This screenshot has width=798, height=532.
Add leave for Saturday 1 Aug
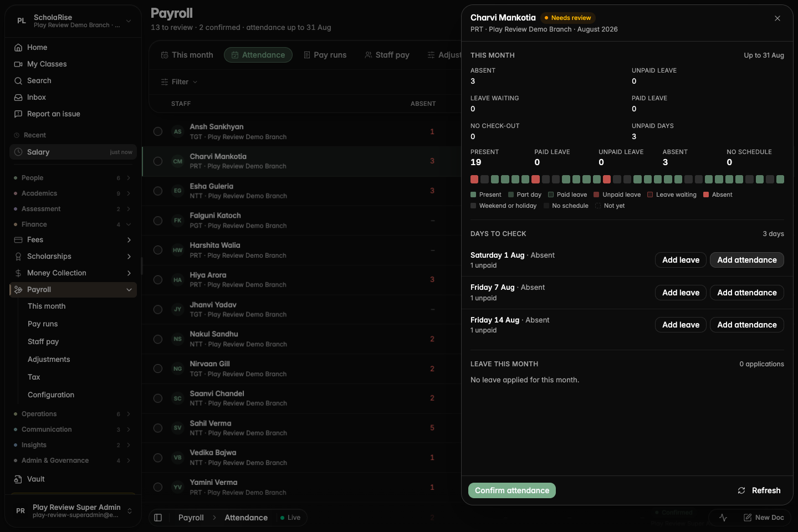tap(681, 260)
